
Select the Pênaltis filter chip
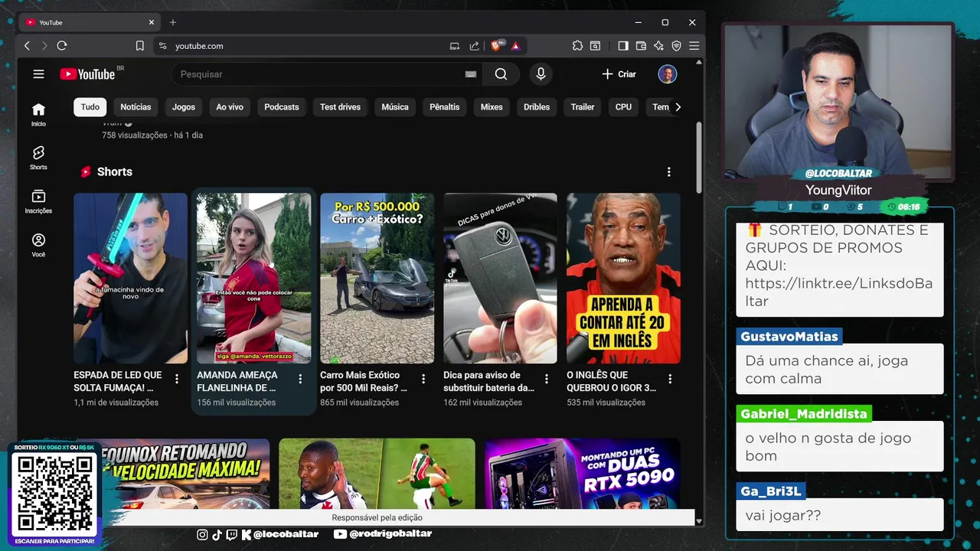(x=445, y=107)
